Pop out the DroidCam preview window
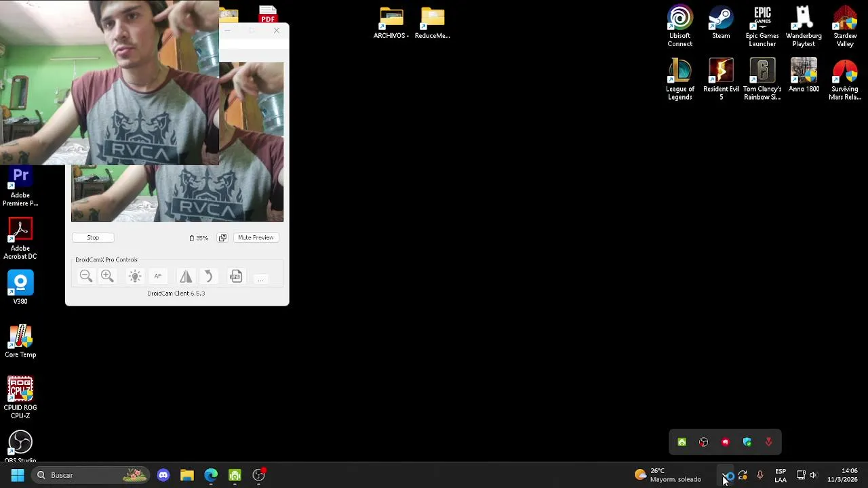The image size is (868, 488). click(222, 238)
